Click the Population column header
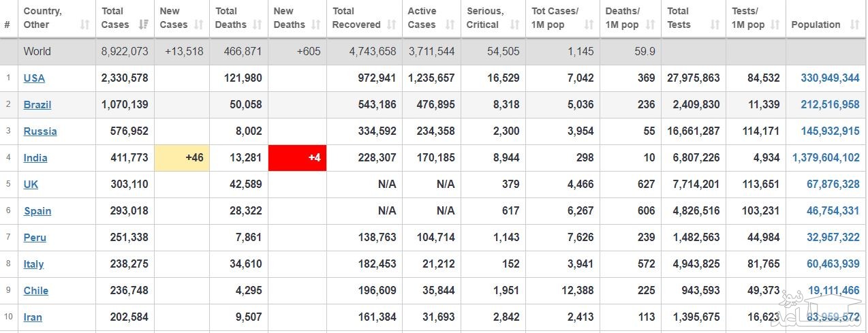 pos(816,25)
